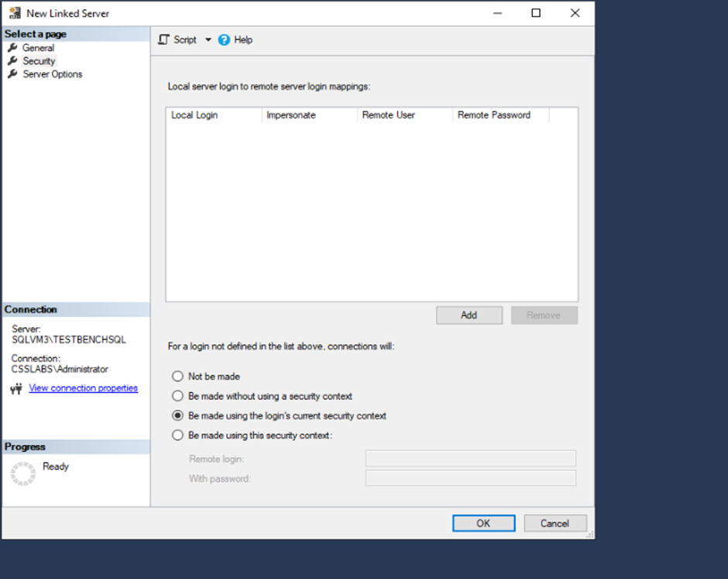Click the progress spinner icon
728x579 pixels.
(22, 474)
